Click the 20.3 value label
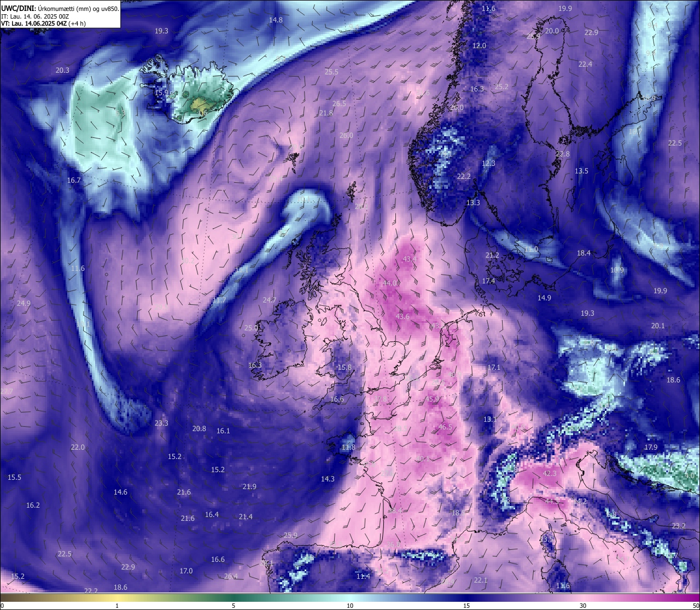700x610 pixels. tap(62, 70)
